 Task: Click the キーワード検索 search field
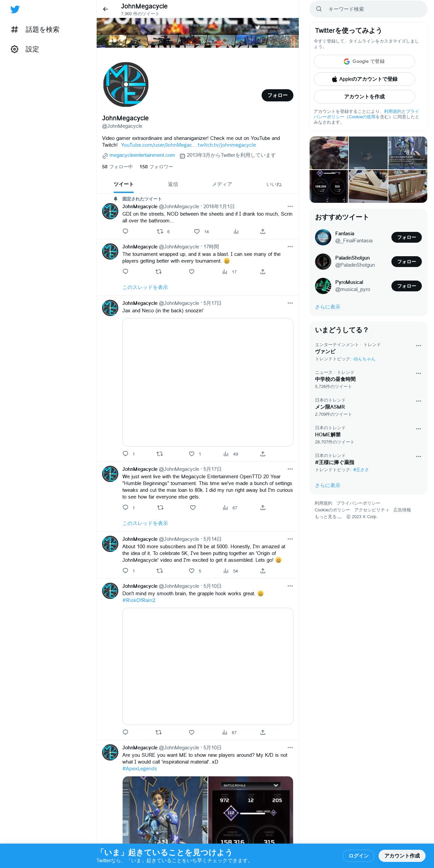(x=368, y=9)
